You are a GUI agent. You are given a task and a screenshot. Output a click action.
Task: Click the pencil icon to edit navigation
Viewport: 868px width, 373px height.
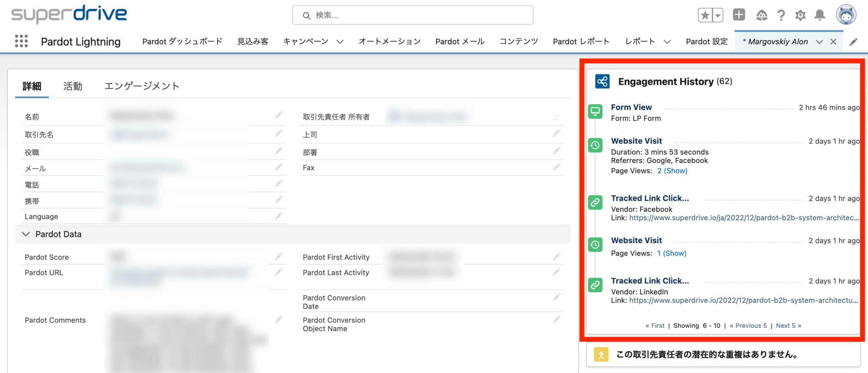click(853, 42)
